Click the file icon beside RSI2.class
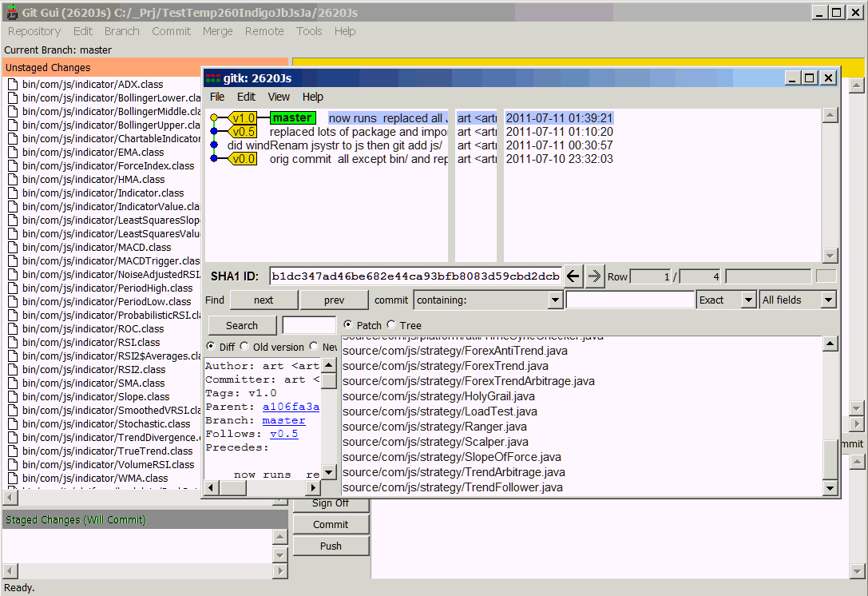This screenshot has height=596, width=868. pos(12,369)
